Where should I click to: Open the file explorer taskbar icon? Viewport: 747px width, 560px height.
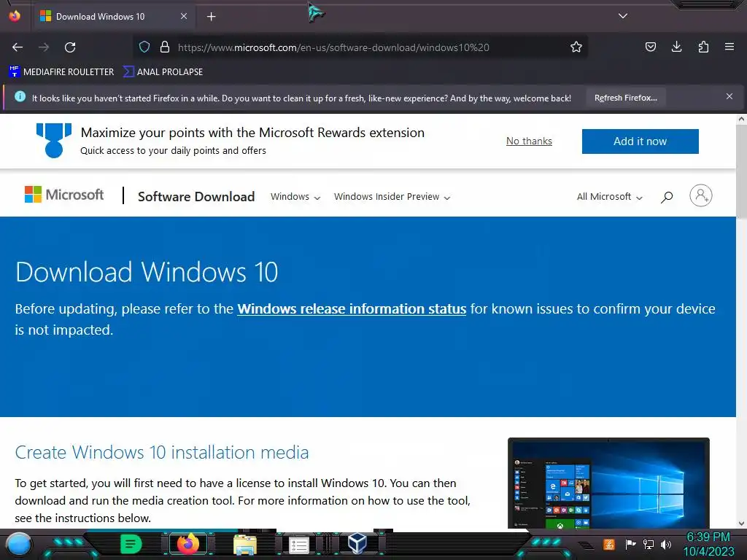point(245,545)
